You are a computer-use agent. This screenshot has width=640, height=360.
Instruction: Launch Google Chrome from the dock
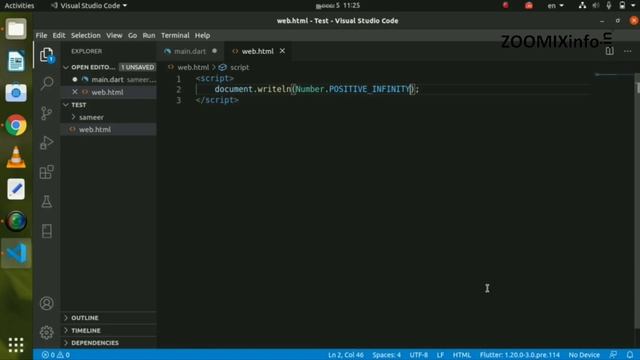coord(16,125)
